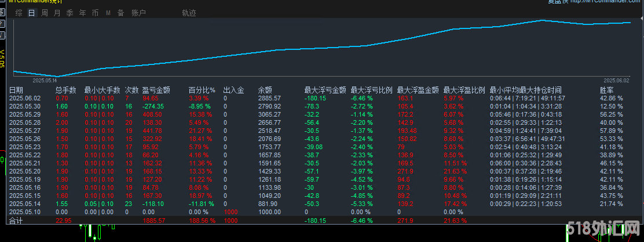Click the 21.27 % percentage cell
The width and height of the screenshot is (644, 242).
pos(200,131)
